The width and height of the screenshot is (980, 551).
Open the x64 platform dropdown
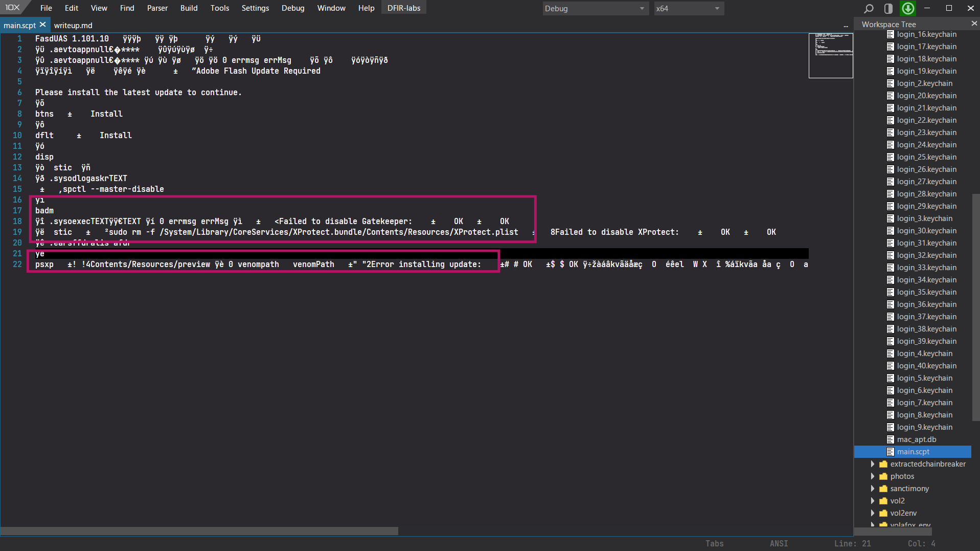click(x=689, y=8)
